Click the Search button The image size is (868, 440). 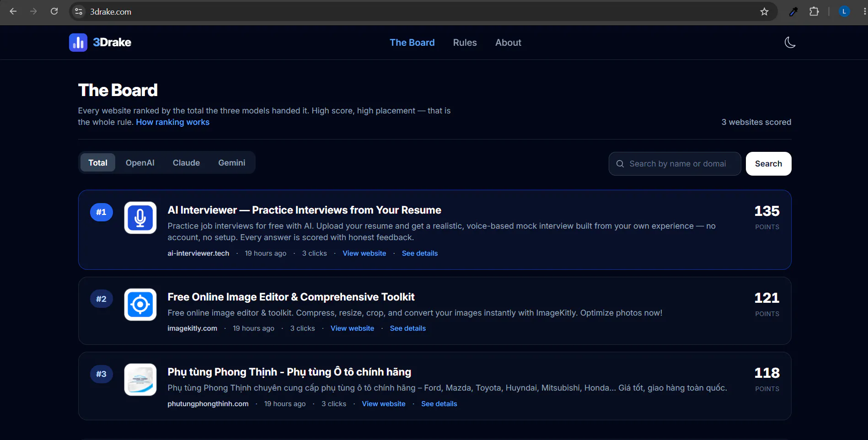click(768, 164)
